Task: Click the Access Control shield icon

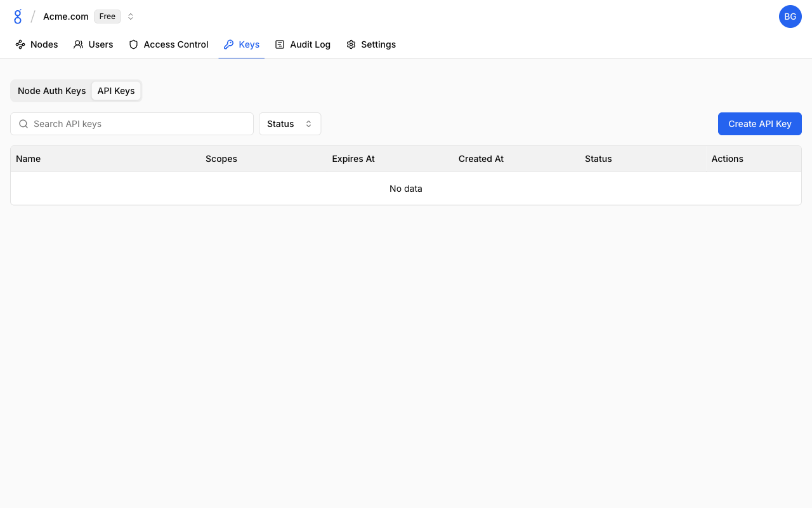Action: 133,44
